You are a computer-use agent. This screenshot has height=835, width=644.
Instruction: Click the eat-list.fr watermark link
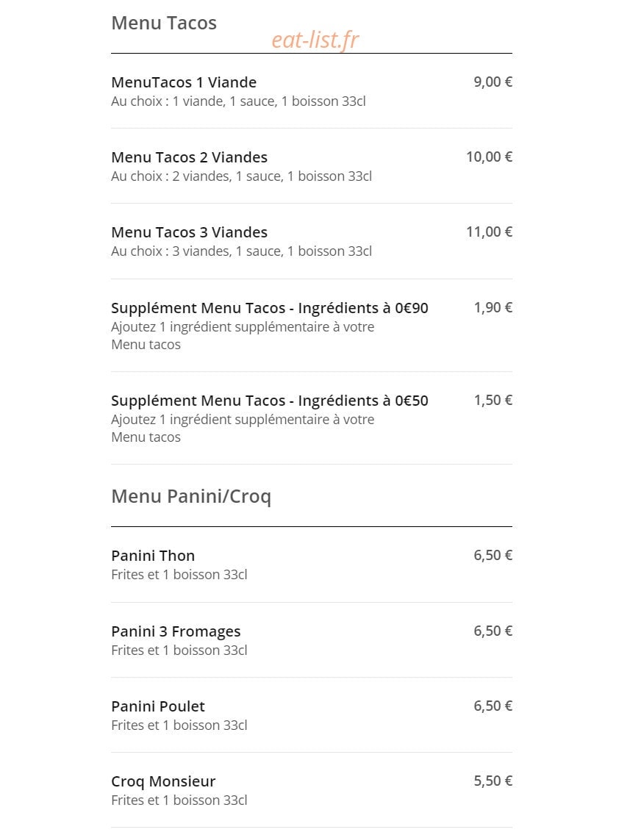tap(315, 40)
